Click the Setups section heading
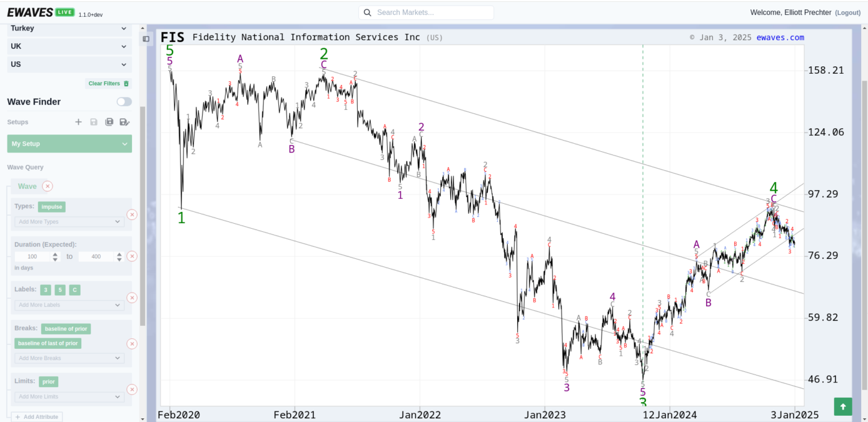The height and width of the screenshot is (422, 868). (18, 122)
